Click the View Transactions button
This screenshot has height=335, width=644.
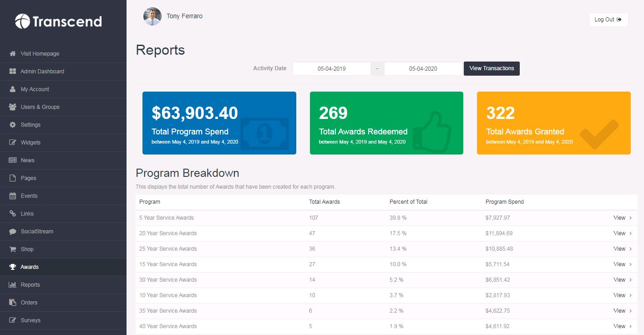tap(492, 68)
